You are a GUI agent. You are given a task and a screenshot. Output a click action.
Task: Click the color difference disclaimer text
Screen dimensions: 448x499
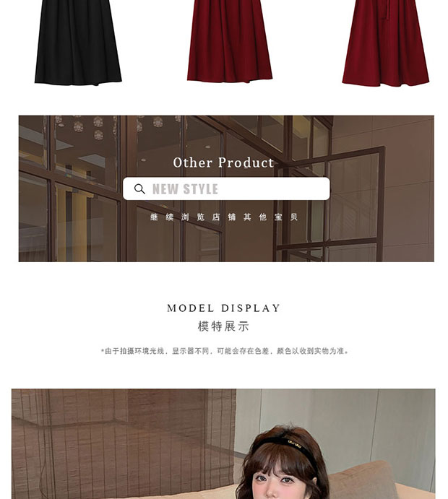coord(225,351)
